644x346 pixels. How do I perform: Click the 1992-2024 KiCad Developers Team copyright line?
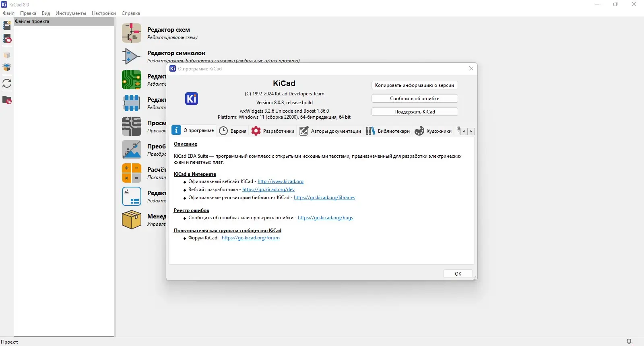(x=285, y=94)
